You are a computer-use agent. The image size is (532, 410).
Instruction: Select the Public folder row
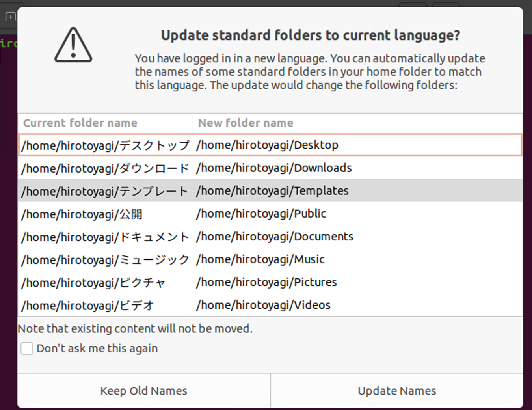(270, 214)
